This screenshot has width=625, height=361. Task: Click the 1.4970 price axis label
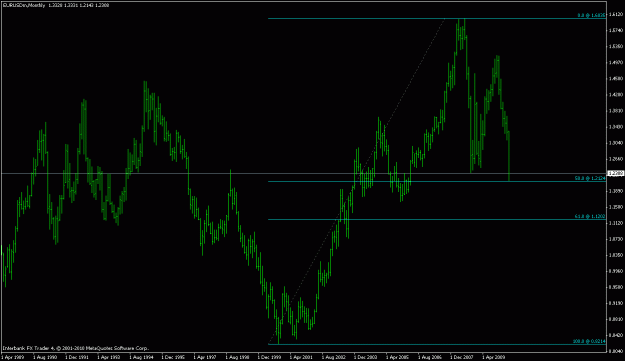click(x=617, y=63)
